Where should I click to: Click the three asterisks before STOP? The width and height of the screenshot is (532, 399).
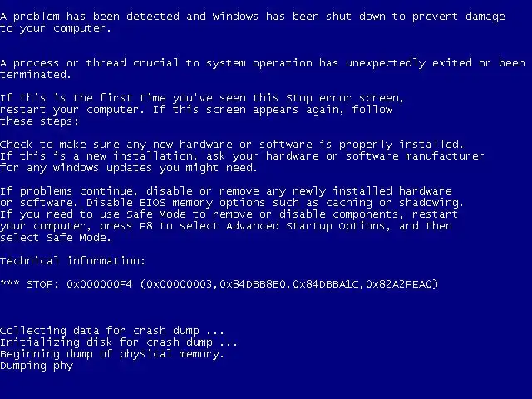10,283
